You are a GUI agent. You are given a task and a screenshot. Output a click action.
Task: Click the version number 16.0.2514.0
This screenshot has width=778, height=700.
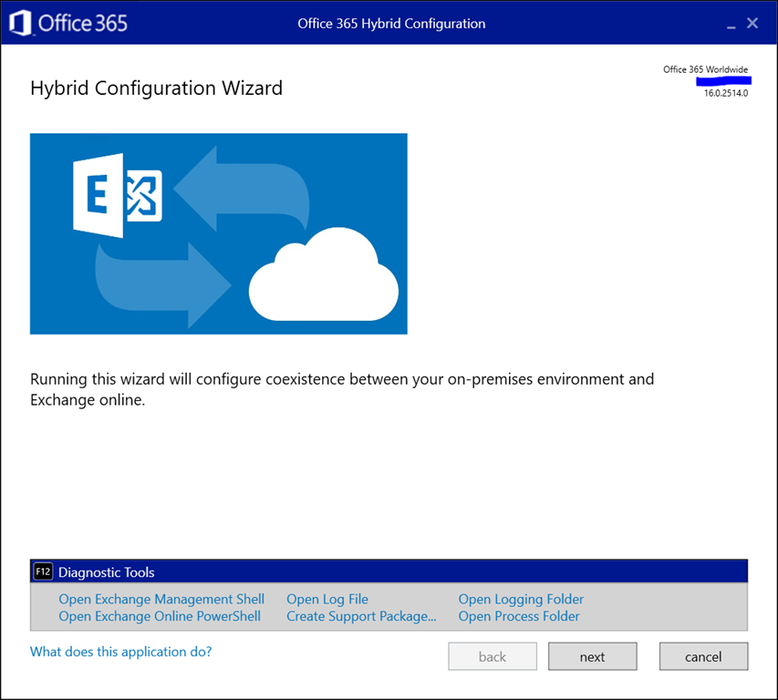(x=726, y=93)
